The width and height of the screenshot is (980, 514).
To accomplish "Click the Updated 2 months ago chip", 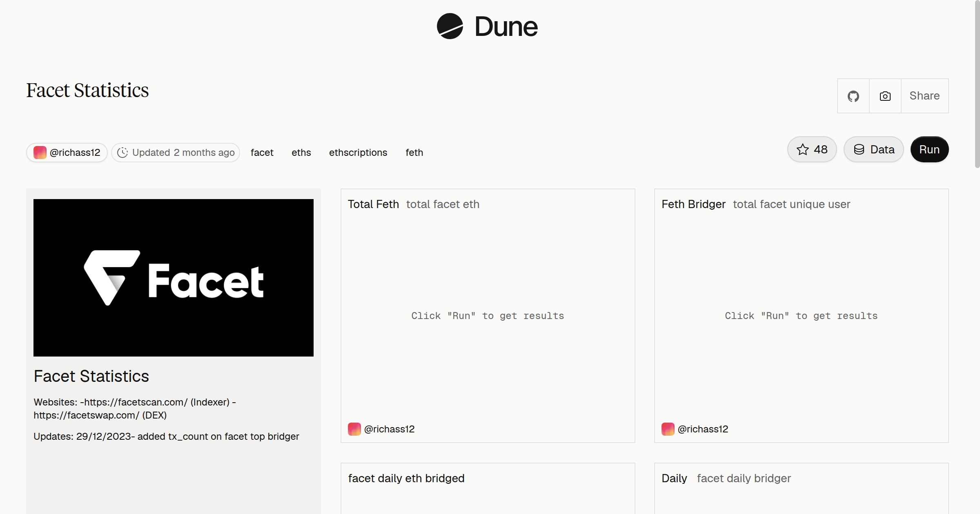I will tap(176, 153).
